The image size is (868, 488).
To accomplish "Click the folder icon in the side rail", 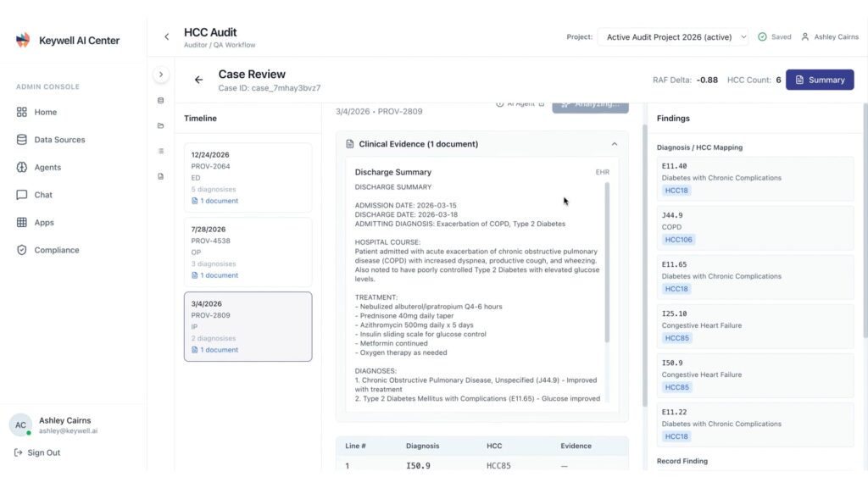I will pyautogui.click(x=161, y=126).
